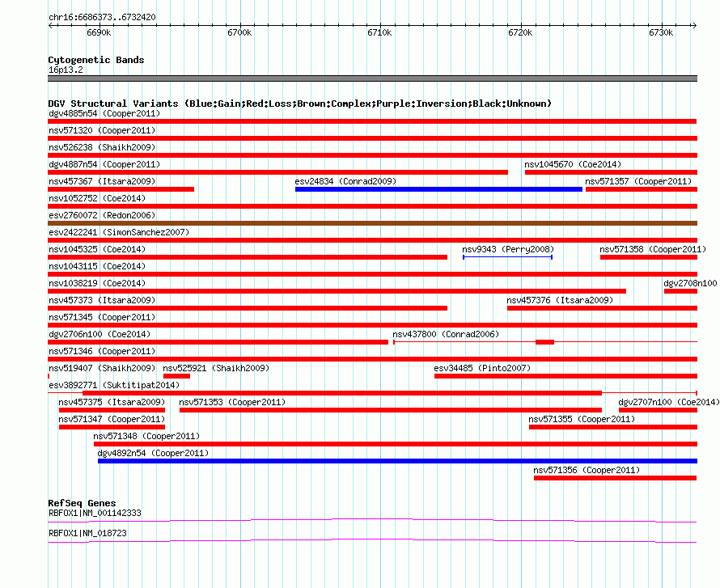Click nsv519407 (Shaikh2009) label

click(x=102, y=368)
